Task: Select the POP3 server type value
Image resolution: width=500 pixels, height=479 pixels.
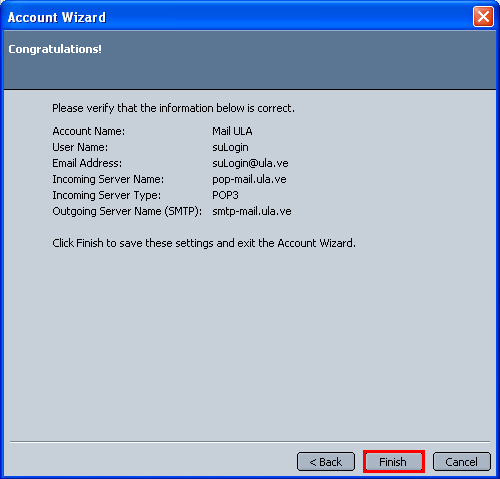Action: (x=225, y=195)
